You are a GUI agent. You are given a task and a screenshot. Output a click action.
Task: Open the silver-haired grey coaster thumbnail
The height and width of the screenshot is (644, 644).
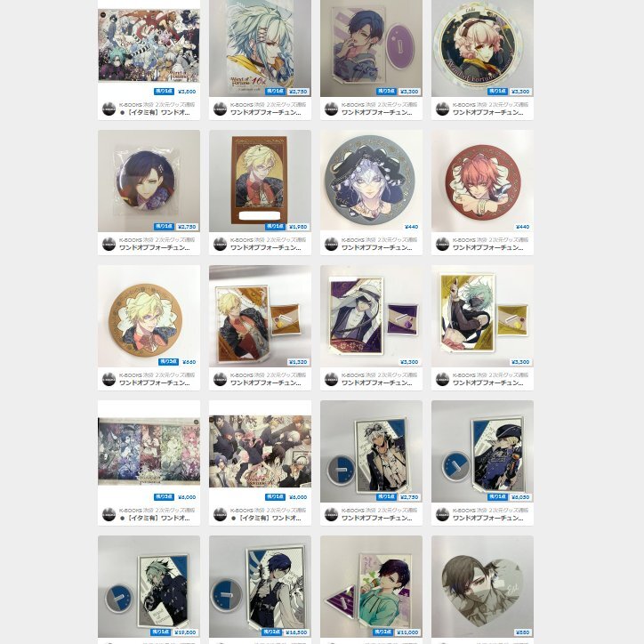pyautogui.click(x=371, y=181)
